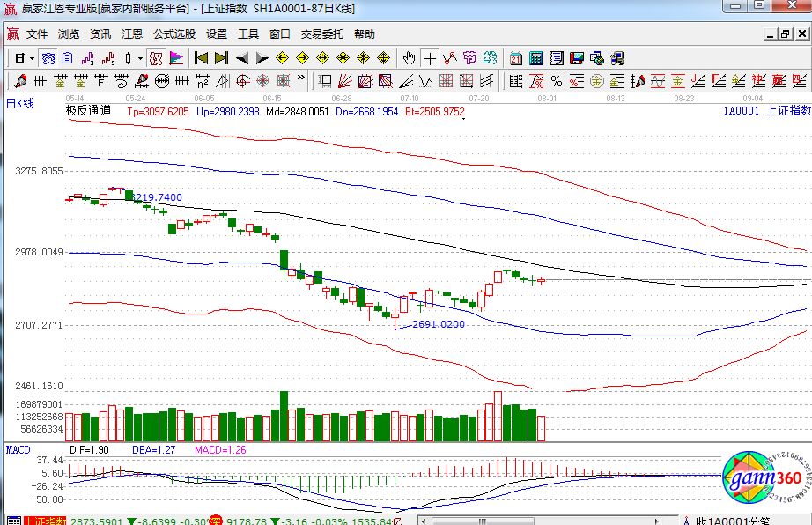Click the gann360 logo

pos(759,480)
